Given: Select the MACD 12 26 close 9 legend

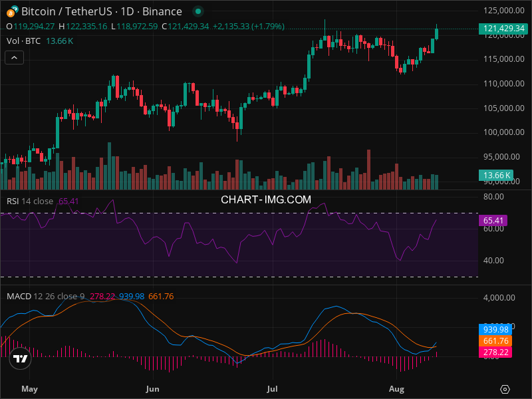Looking at the screenshot, I should (45, 296).
